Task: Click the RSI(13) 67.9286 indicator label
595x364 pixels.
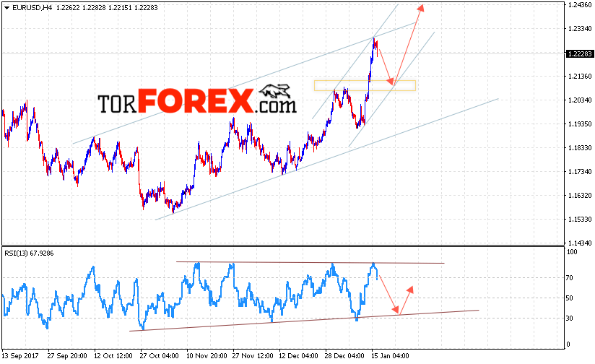Action: tap(29, 253)
